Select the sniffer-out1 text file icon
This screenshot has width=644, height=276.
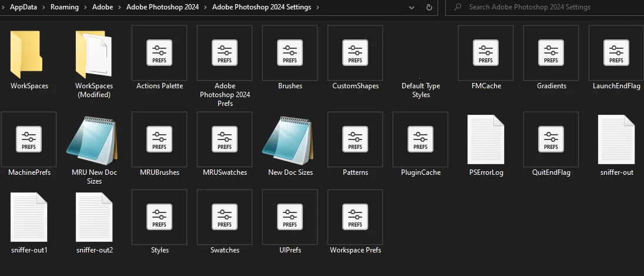pos(29,217)
